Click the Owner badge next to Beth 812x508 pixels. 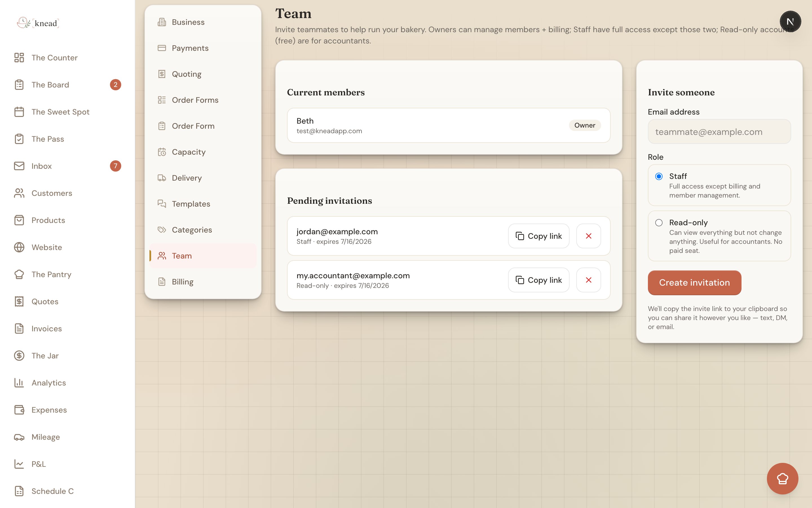tap(584, 125)
